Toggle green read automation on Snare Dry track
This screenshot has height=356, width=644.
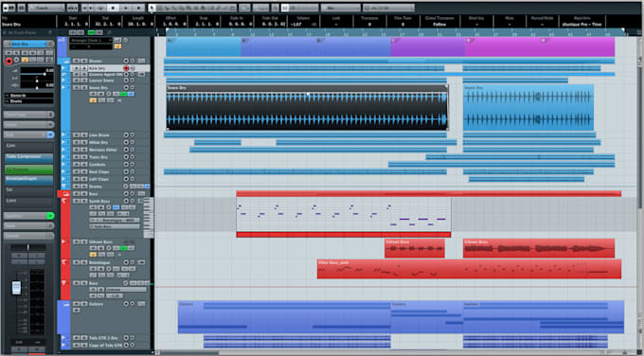click(123, 94)
